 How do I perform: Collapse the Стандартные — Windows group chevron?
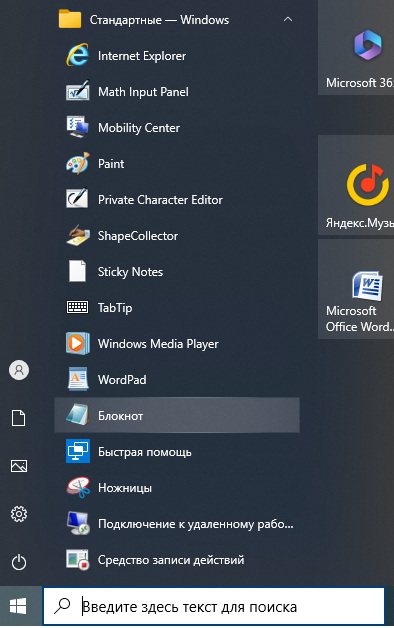point(287,19)
